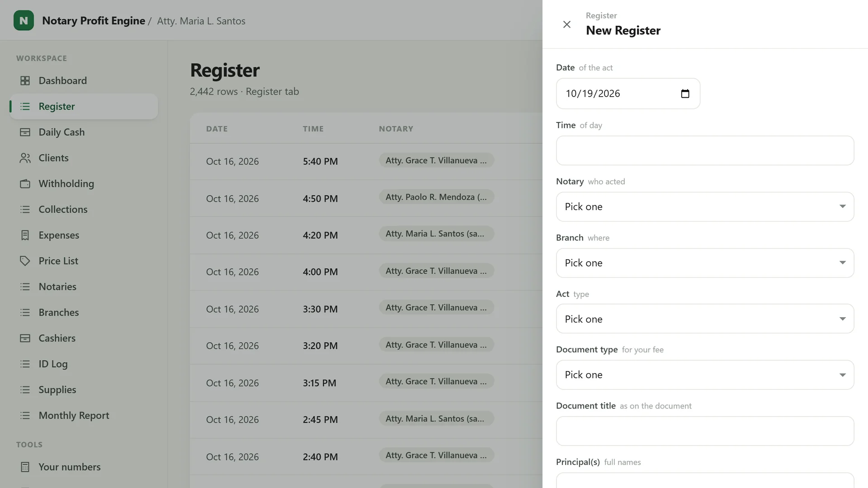Click the 5:40 PM row's Grace Villanueva chip
Viewport: 868px width, 488px height.
coord(436,160)
